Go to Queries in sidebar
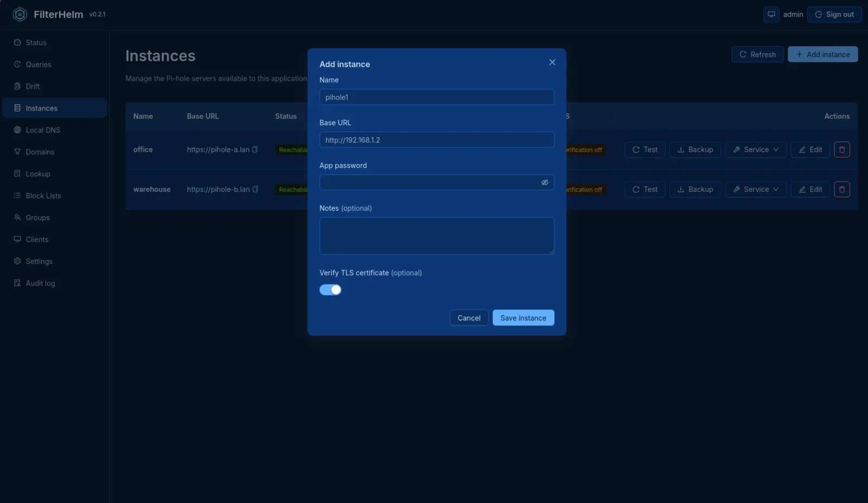Screen dimensions: 868x503 (x=54, y=65)
